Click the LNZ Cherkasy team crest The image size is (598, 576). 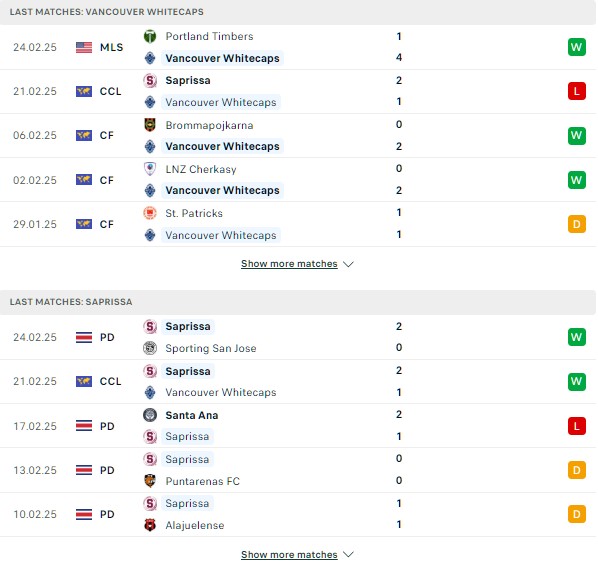click(x=150, y=169)
